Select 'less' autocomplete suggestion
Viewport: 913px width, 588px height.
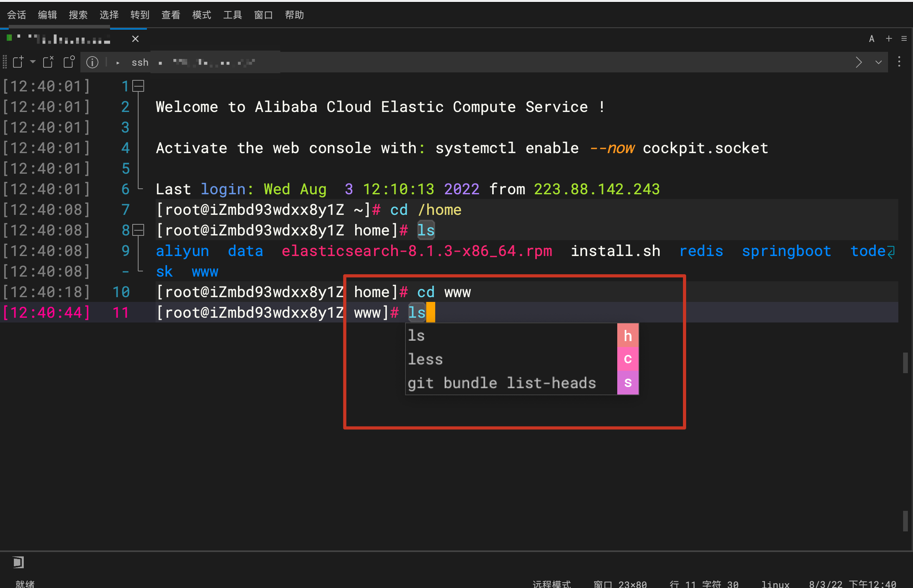(426, 359)
